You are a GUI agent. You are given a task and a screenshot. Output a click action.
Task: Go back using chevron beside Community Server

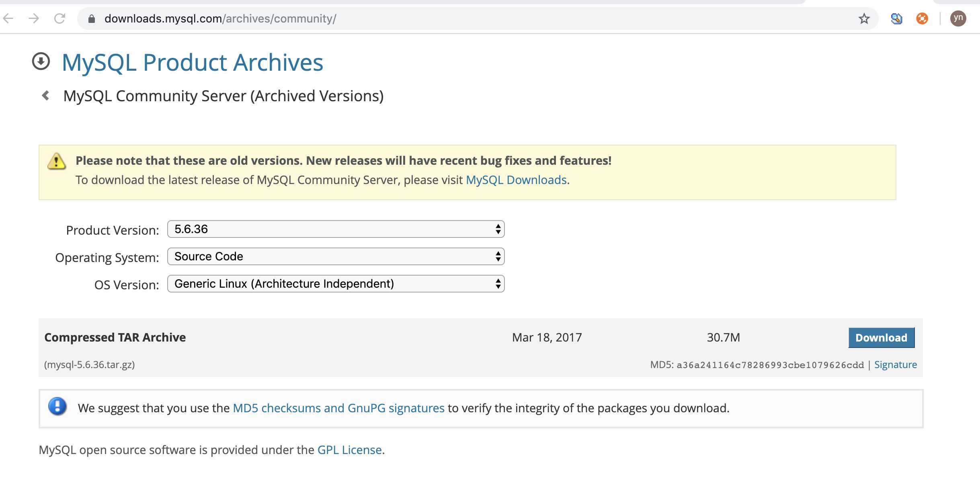pos(46,96)
